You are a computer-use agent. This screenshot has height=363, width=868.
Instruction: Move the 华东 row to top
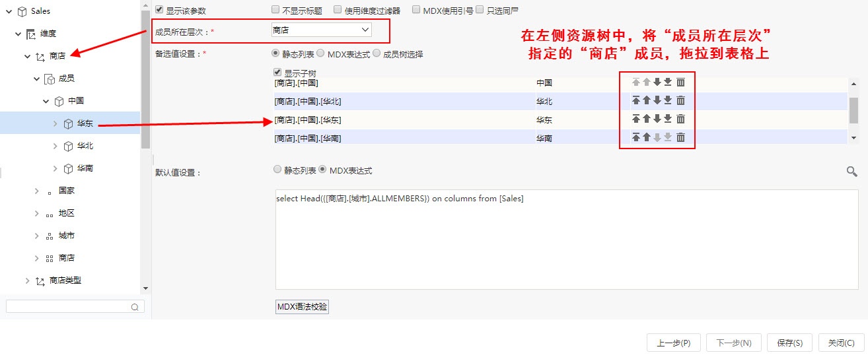point(636,119)
